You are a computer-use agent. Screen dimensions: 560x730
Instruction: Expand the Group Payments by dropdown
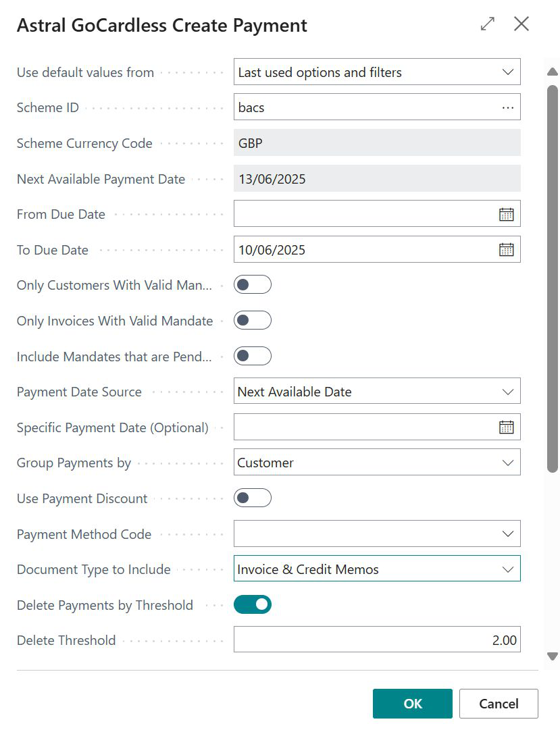[508, 463]
